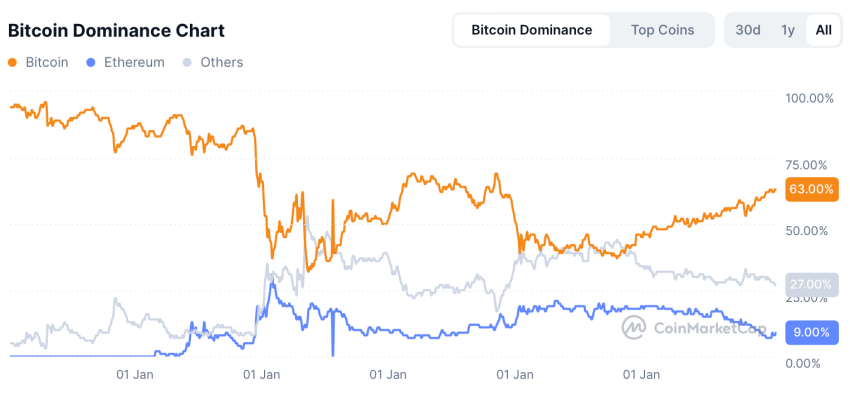This screenshot has height=400, width=850.
Task: Toggle the Others series legend label
Action: coord(221,62)
